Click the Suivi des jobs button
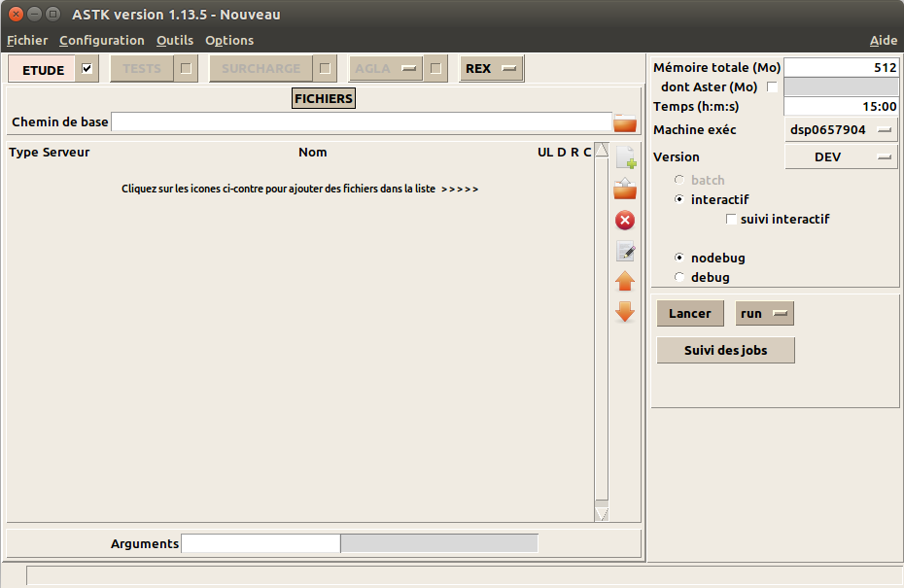The image size is (904, 588). (x=725, y=351)
